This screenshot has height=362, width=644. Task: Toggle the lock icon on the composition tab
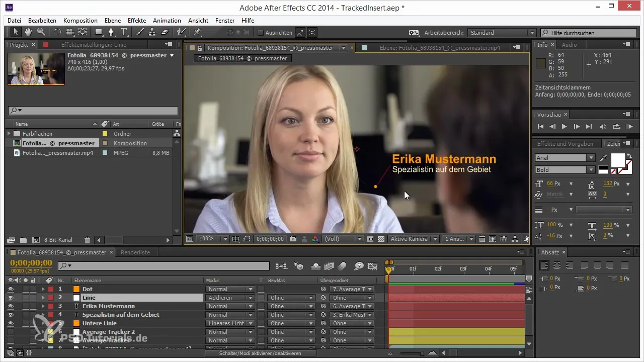pos(200,48)
